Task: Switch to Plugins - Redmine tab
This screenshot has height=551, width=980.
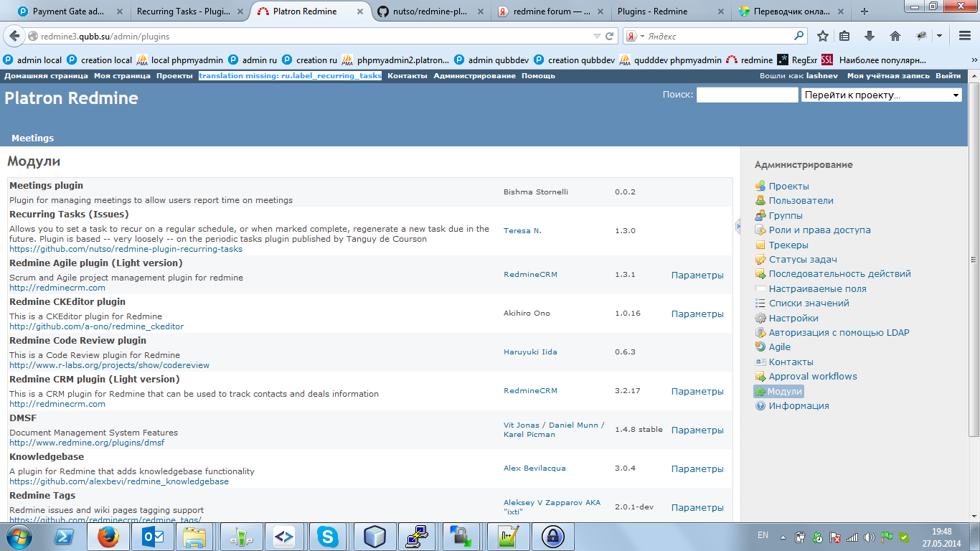Action: coord(652,11)
